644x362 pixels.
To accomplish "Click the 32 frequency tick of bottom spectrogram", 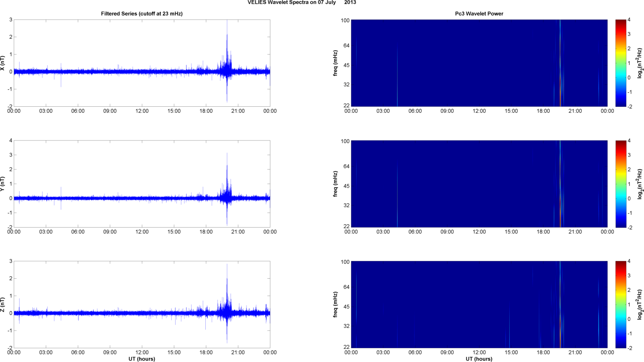I will point(346,326).
